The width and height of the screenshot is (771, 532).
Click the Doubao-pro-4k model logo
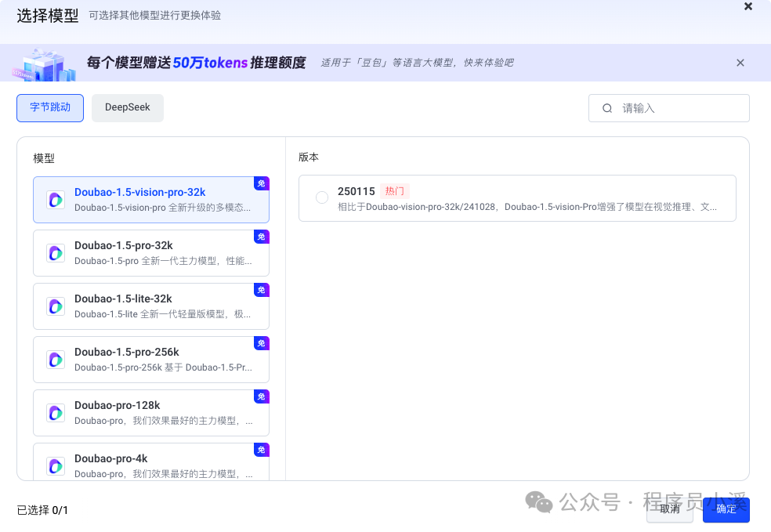pyautogui.click(x=55, y=465)
